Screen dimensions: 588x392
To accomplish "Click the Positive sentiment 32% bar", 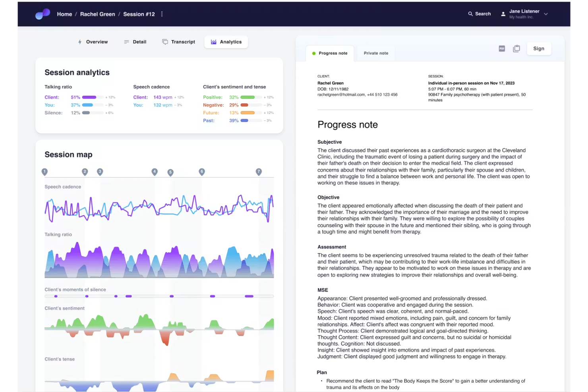I will (251, 97).
